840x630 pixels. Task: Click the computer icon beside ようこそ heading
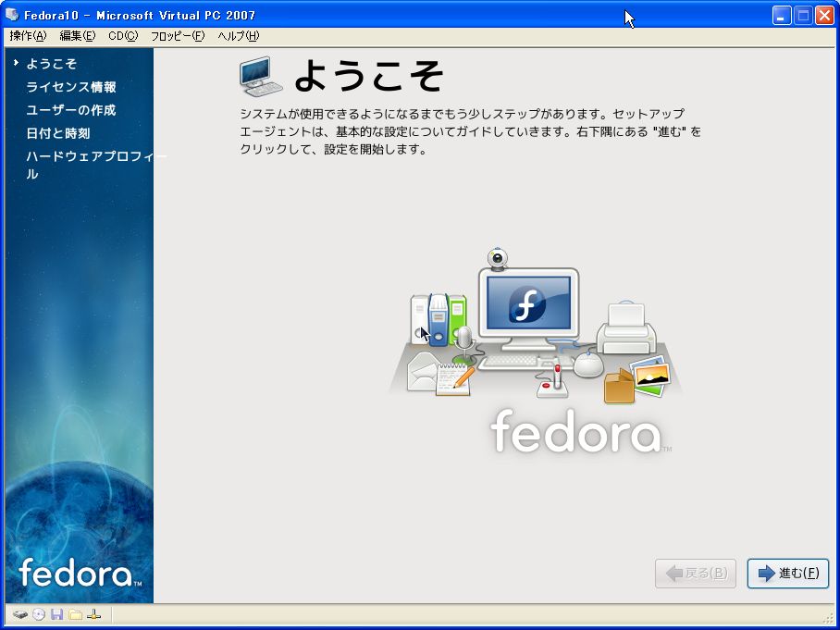pyautogui.click(x=260, y=76)
